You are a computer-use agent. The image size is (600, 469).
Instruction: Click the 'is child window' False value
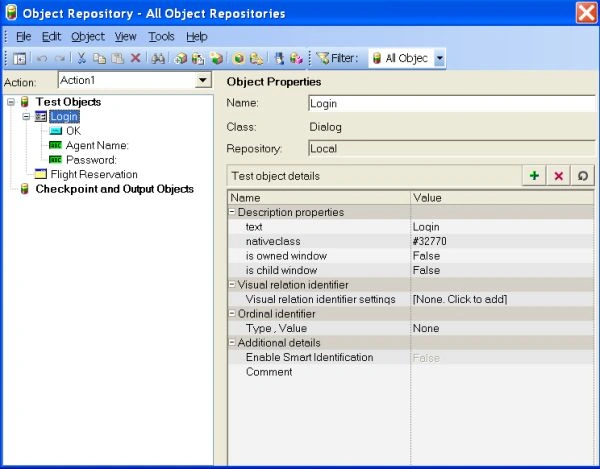pyautogui.click(x=426, y=270)
